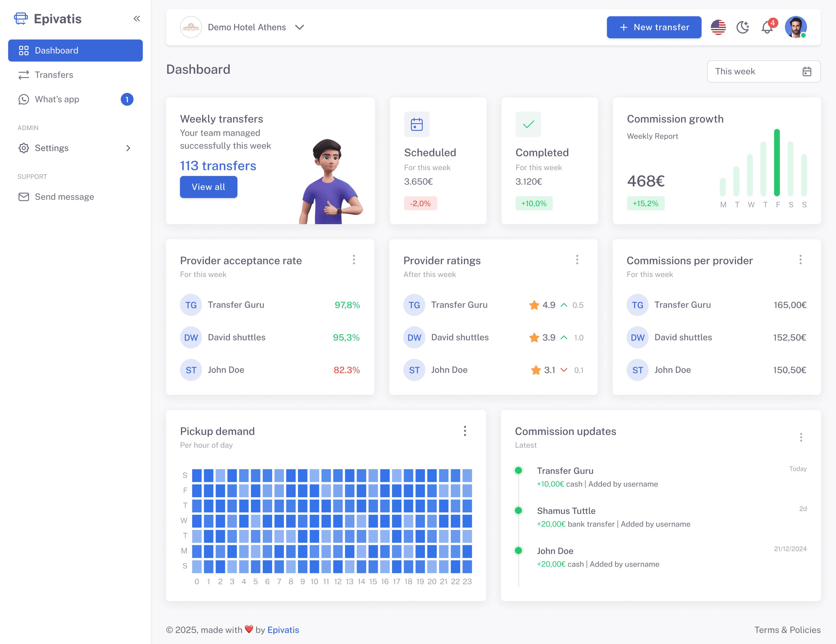
Task: Toggle dark mode via the moon icon
Action: [743, 27]
